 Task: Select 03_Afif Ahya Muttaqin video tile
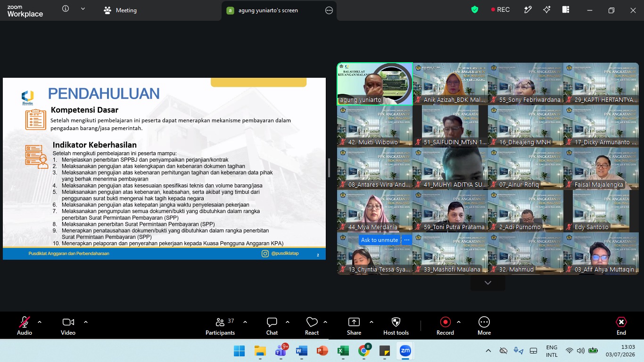pos(601,253)
